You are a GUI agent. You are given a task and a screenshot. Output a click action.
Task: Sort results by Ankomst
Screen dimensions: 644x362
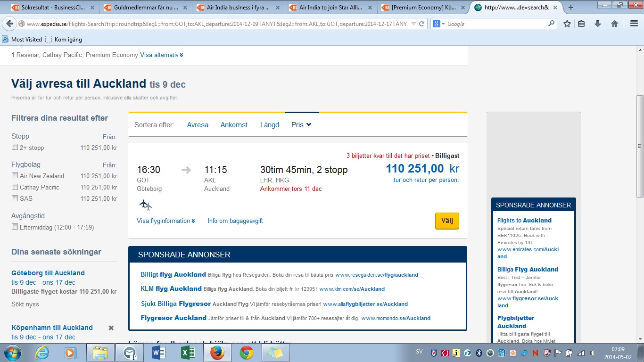tap(234, 125)
